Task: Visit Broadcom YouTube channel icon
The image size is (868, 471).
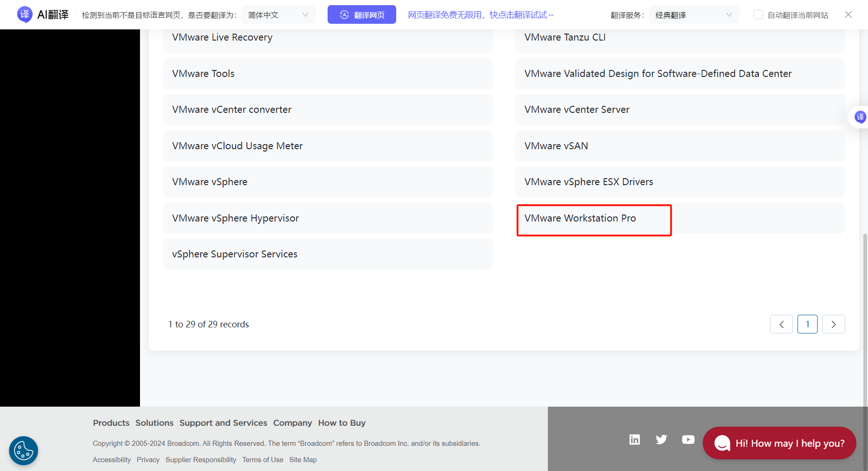Action: pyautogui.click(x=688, y=439)
